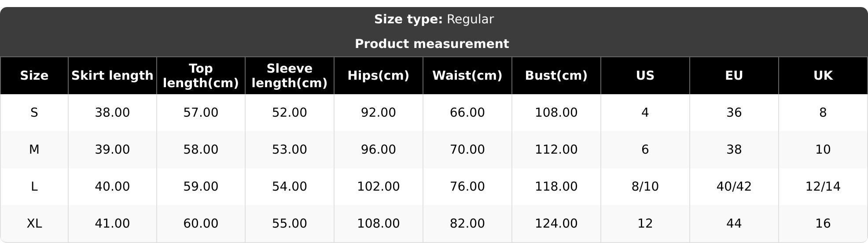
Task: Click the 102.00 hips value for L
Action: click(x=378, y=187)
